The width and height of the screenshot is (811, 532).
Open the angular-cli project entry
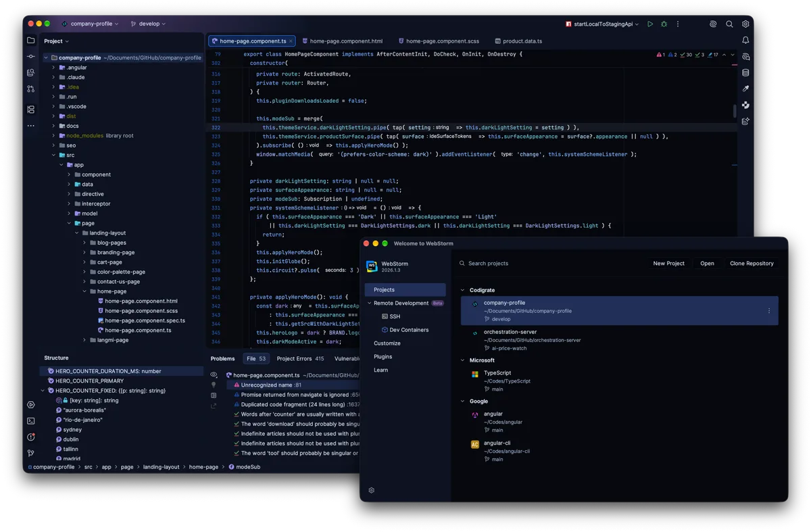click(620, 451)
